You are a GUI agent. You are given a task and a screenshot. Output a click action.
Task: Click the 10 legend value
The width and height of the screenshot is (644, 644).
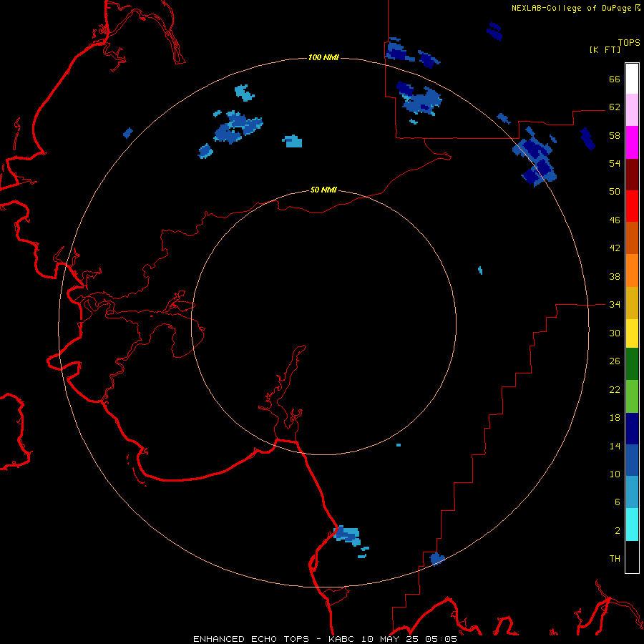click(615, 474)
